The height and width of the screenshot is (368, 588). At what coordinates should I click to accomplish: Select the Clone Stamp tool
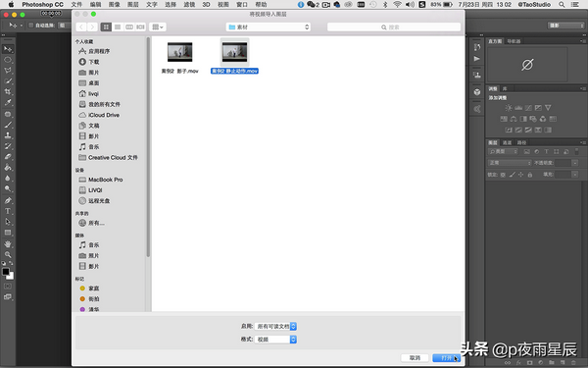pyautogui.click(x=8, y=135)
